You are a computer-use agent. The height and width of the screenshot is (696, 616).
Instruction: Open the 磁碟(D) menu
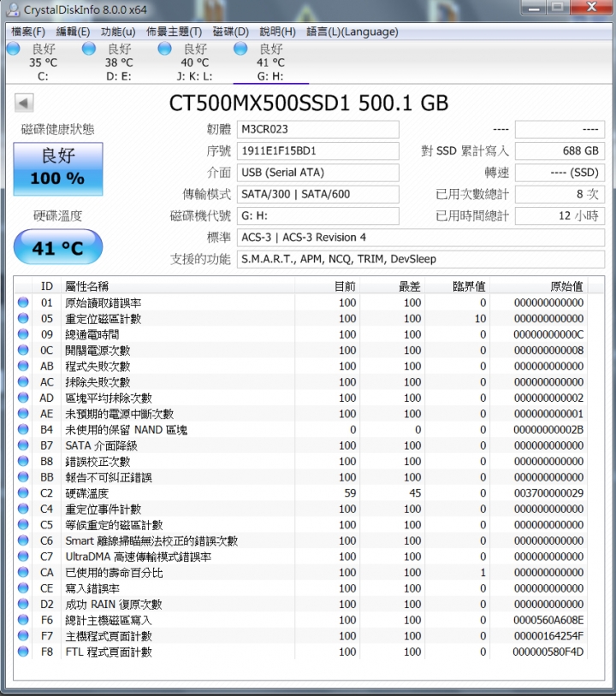(230, 32)
